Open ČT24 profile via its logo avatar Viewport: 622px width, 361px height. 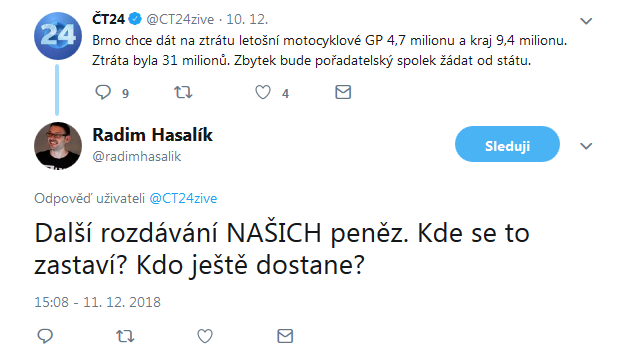click(58, 36)
